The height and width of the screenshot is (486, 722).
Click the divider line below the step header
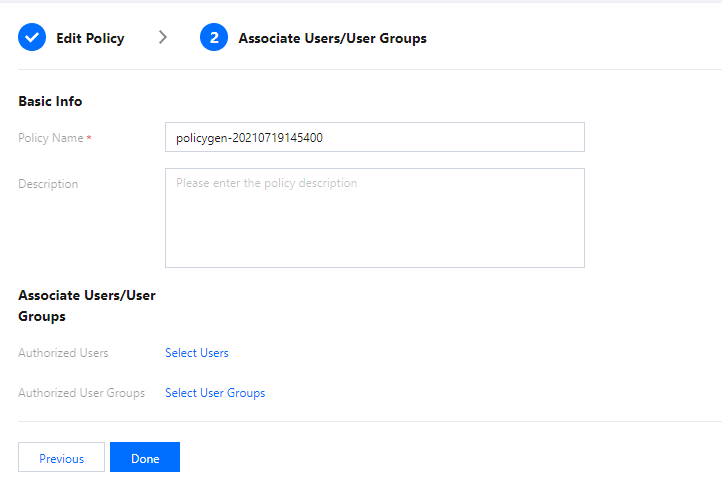click(361, 70)
